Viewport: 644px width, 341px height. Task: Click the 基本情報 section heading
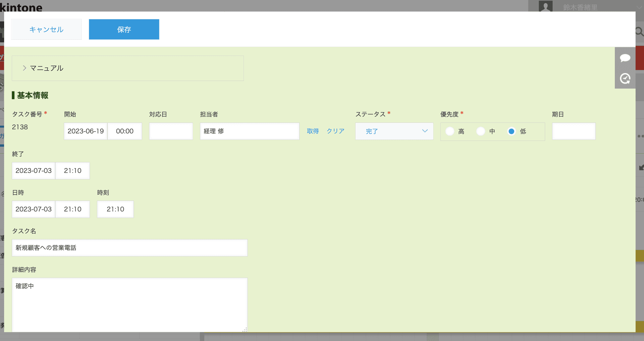tap(33, 95)
